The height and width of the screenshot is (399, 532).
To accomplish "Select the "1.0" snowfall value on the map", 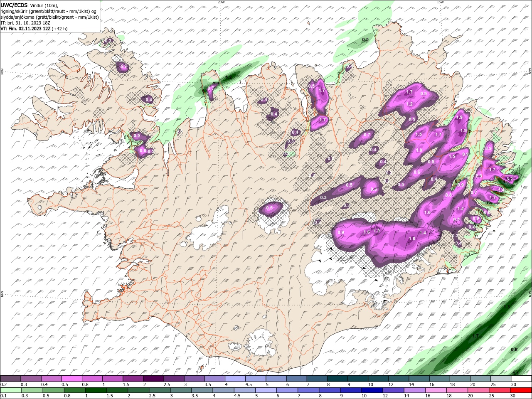I will point(419,150).
